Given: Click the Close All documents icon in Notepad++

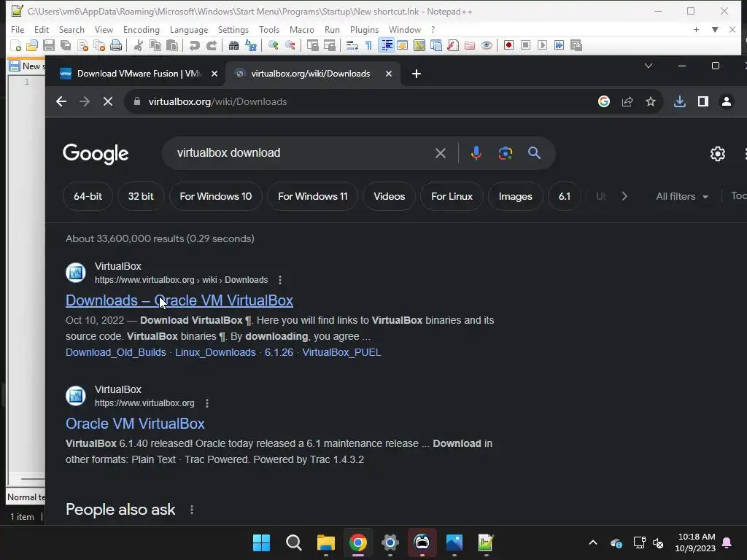Looking at the screenshot, I should pyautogui.click(x=99, y=45).
